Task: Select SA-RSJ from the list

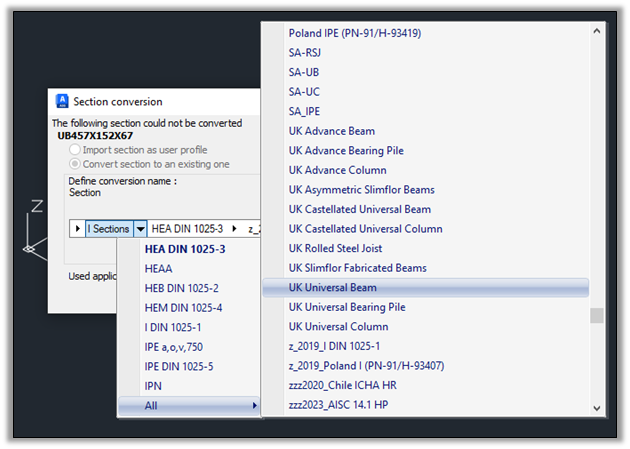Action: pos(425,53)
